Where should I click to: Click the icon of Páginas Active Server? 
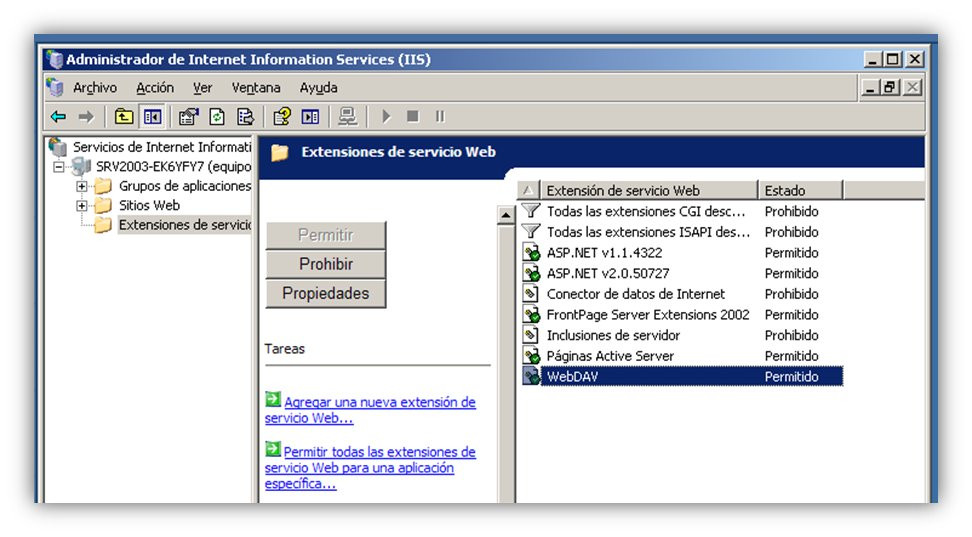(531, 356)
